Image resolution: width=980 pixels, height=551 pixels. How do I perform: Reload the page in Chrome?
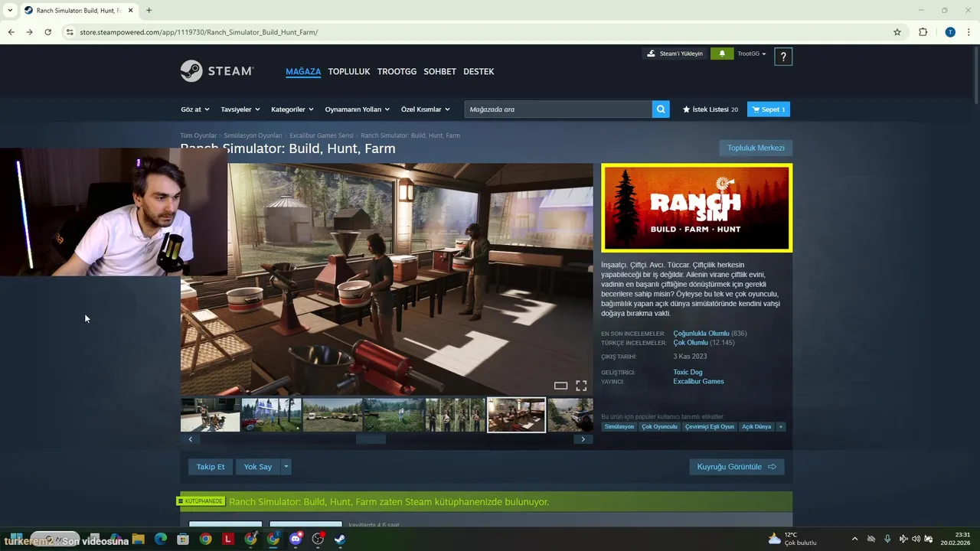coord(47,32)
